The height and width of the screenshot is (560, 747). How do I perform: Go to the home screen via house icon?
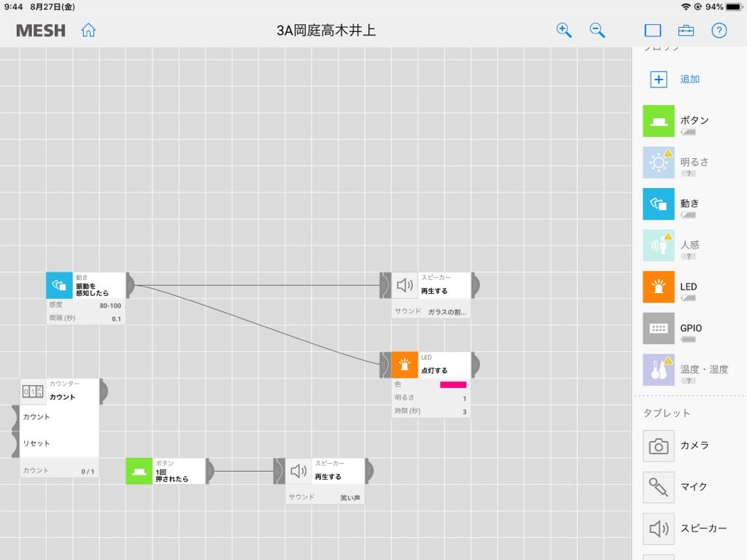(88, 31)
